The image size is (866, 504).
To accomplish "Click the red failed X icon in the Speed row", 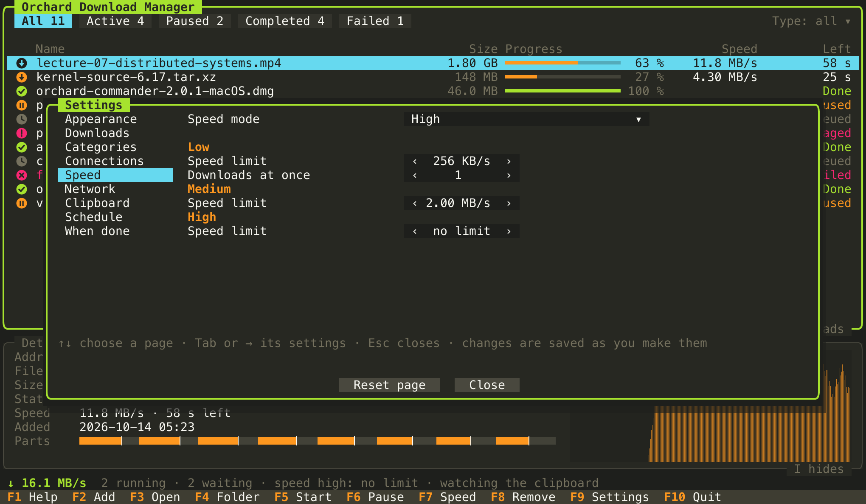I will (22, 175).
